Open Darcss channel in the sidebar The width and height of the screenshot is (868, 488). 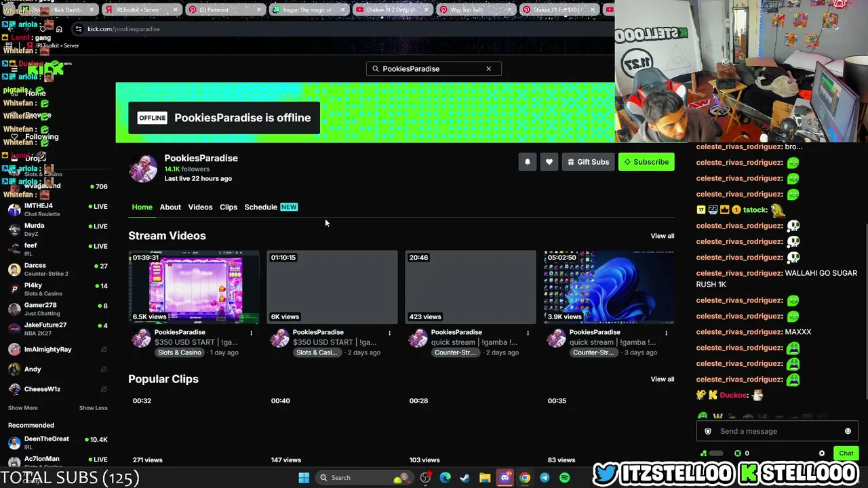tap(58, 269)
